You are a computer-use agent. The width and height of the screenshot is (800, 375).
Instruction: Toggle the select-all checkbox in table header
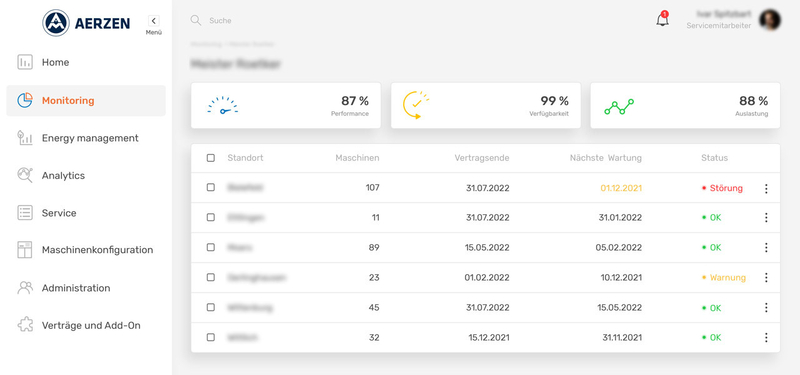pyautogui.click(x=211, y=158)
